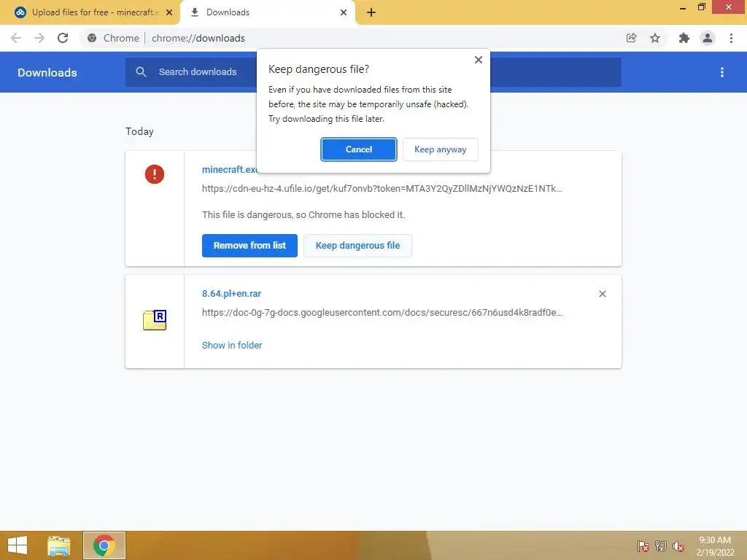Viewport: 747px width, 560px height.
Task: Click the network tray icon
Action: click(x=661, y=546)
